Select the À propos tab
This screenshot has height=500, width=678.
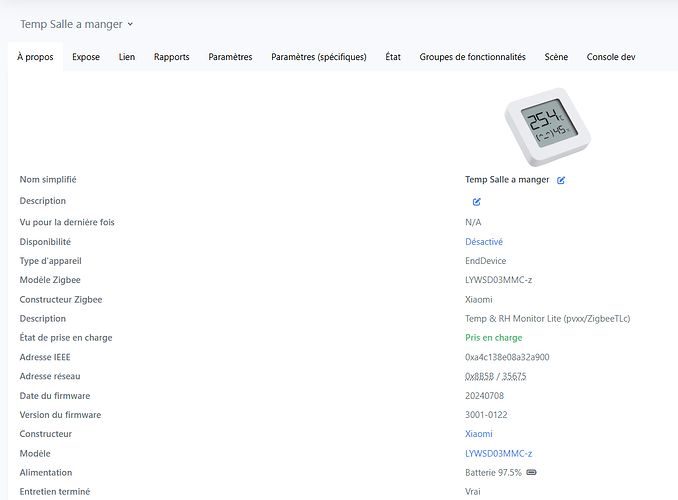(x=35, y=57)
